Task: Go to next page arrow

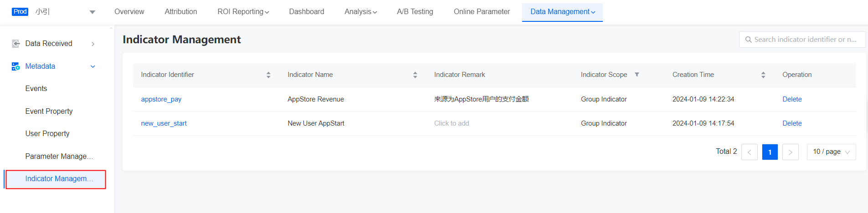Action: (790, 152)
